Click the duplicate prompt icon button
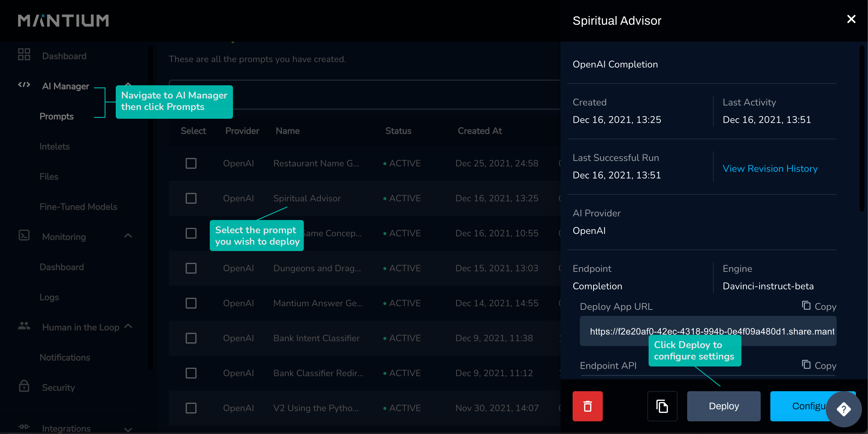The height and width of the screenshot is (434, 868). point(662,406)
